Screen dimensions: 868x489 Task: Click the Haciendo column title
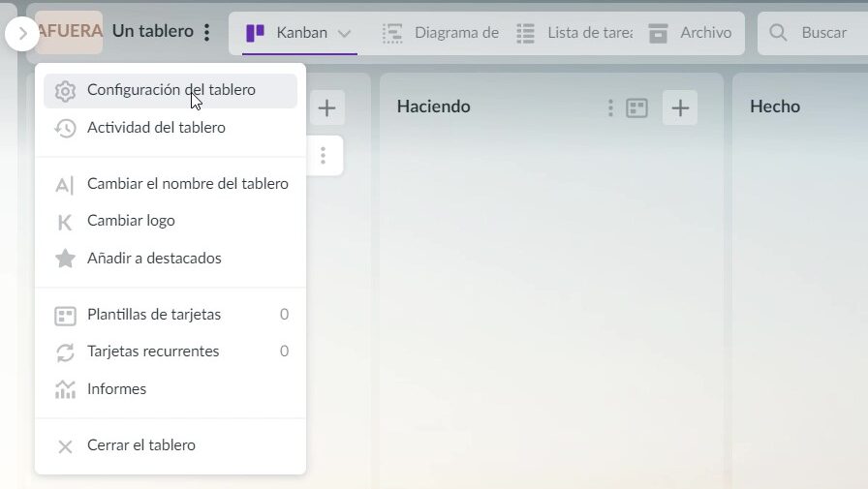coord(433,107)
